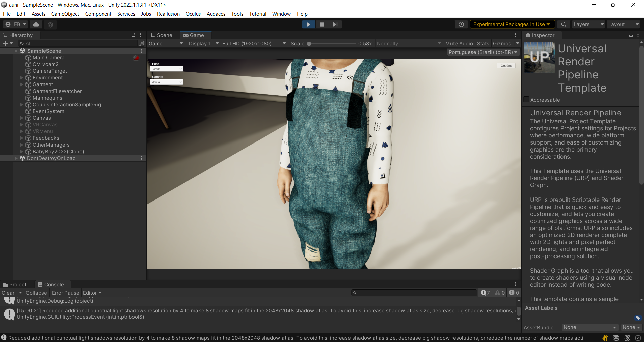Toggle Mute Audio in Game view
644x342 pixels.
[459, 44]
